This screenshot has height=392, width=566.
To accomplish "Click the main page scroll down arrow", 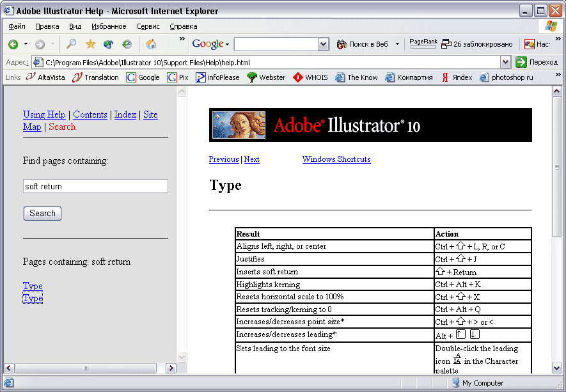I will pyautogui.click(x=556, y=368).
